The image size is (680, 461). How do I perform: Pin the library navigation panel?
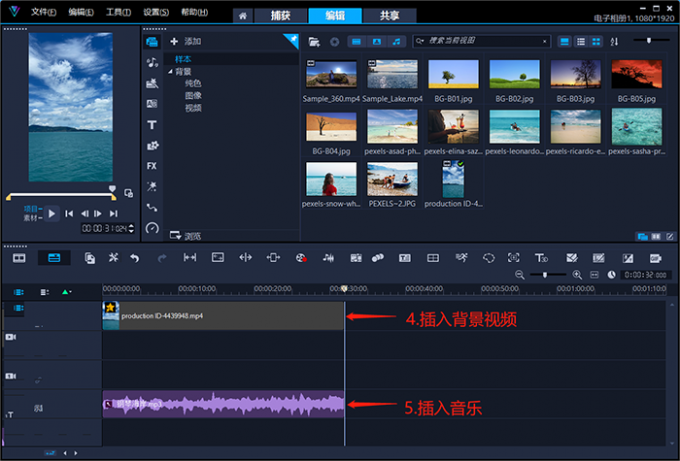[292, 41]
